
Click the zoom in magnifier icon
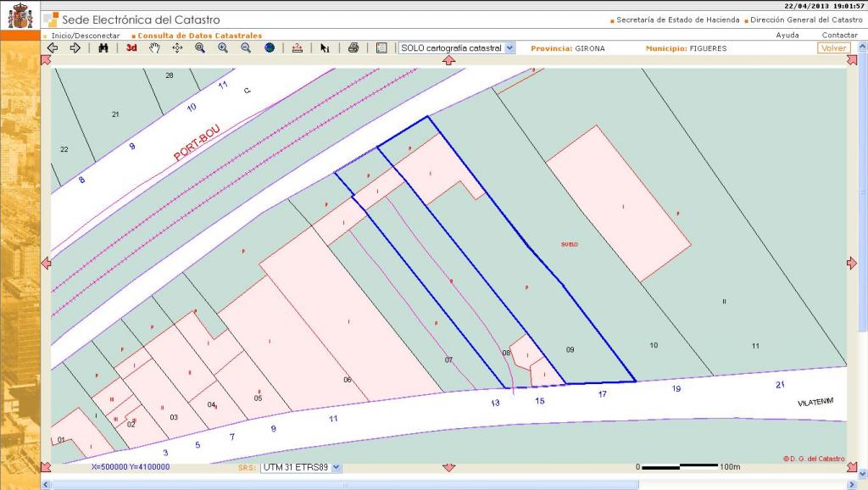pos(223,48)
